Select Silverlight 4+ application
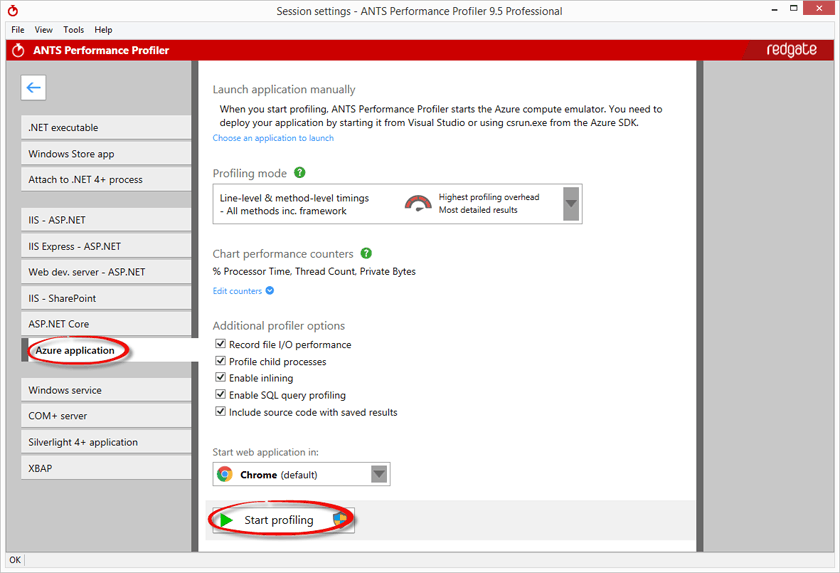840x573 pixels. [x=106, y=442]
